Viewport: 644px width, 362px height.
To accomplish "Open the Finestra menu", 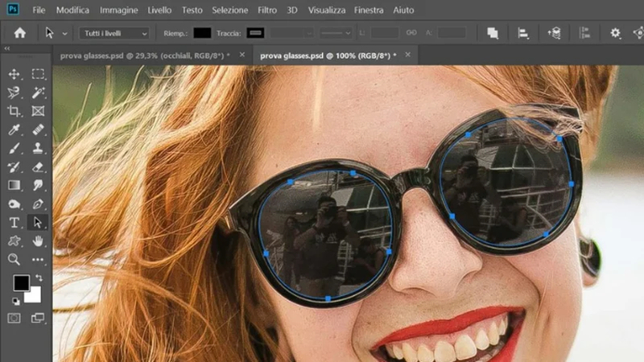I will (x=369, y=10).
